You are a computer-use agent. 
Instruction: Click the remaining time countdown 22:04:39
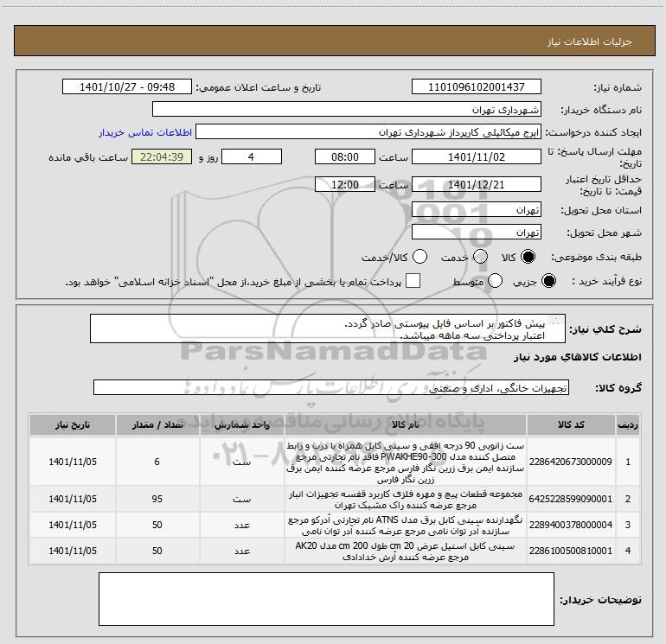[162, 156]
